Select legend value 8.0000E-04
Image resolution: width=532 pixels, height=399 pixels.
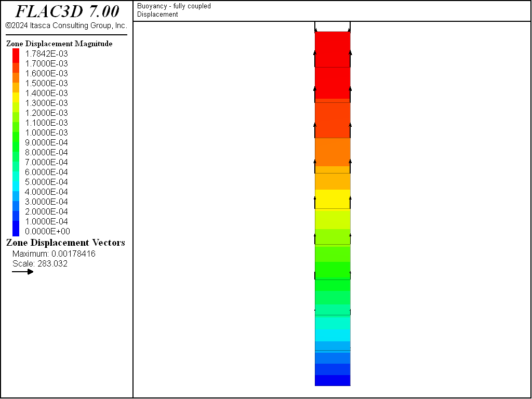46,152
